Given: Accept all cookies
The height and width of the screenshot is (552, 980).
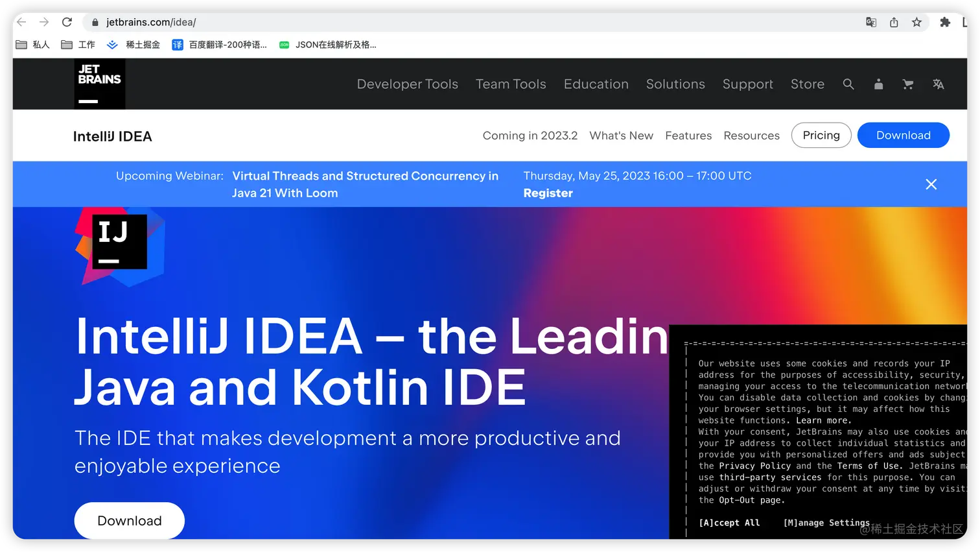Looking at the screenshot, I should click(729, 523).
